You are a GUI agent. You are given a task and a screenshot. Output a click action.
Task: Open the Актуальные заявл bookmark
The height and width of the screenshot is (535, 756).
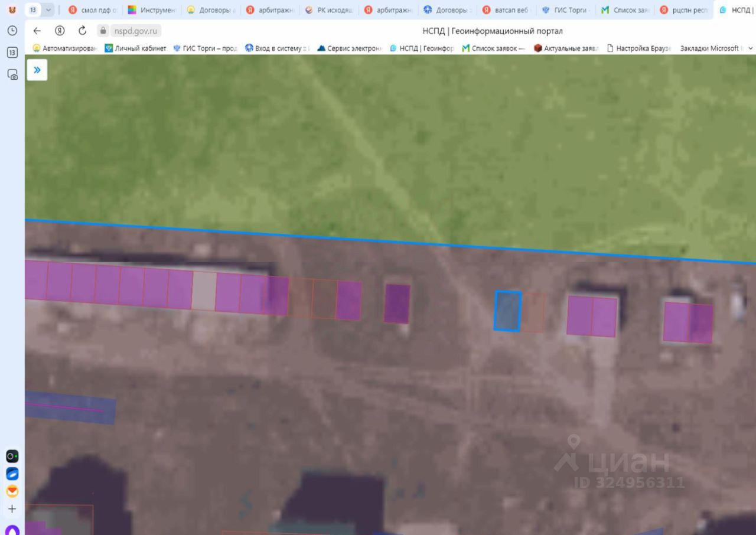coord(566,48)
